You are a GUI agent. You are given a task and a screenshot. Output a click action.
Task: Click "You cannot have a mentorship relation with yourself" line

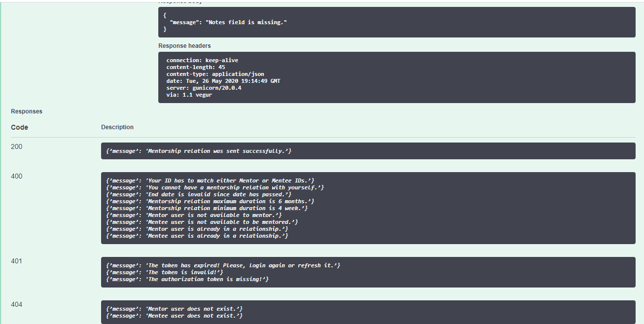pos(215,187)
